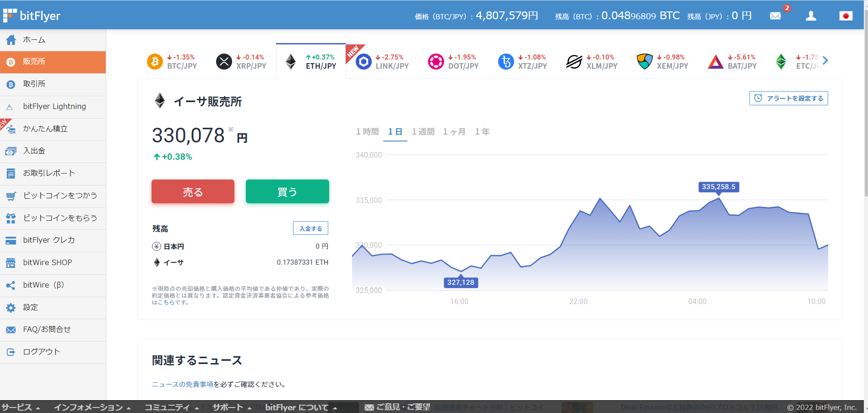Click the 335,258.5 peak marker on chart
Viewport: 868px width, 413px height.
(718, 187)
